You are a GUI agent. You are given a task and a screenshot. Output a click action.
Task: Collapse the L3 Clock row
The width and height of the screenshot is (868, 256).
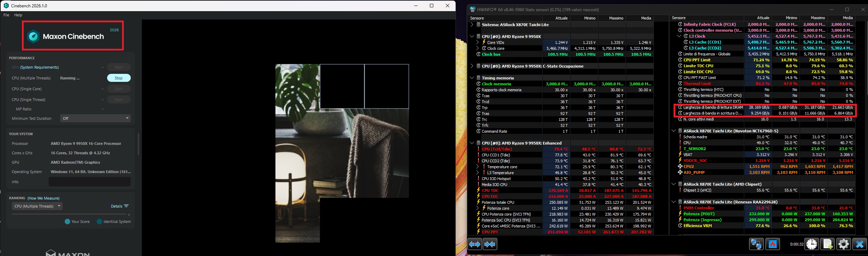[679, 36]
